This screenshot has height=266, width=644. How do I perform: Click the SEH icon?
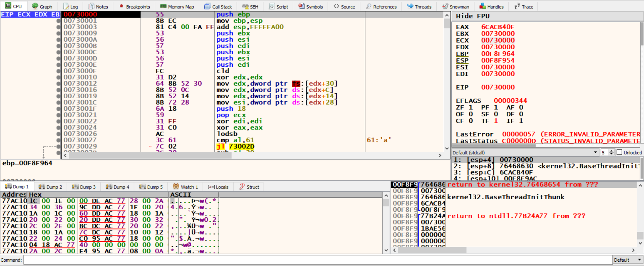[x=245, y=6]
